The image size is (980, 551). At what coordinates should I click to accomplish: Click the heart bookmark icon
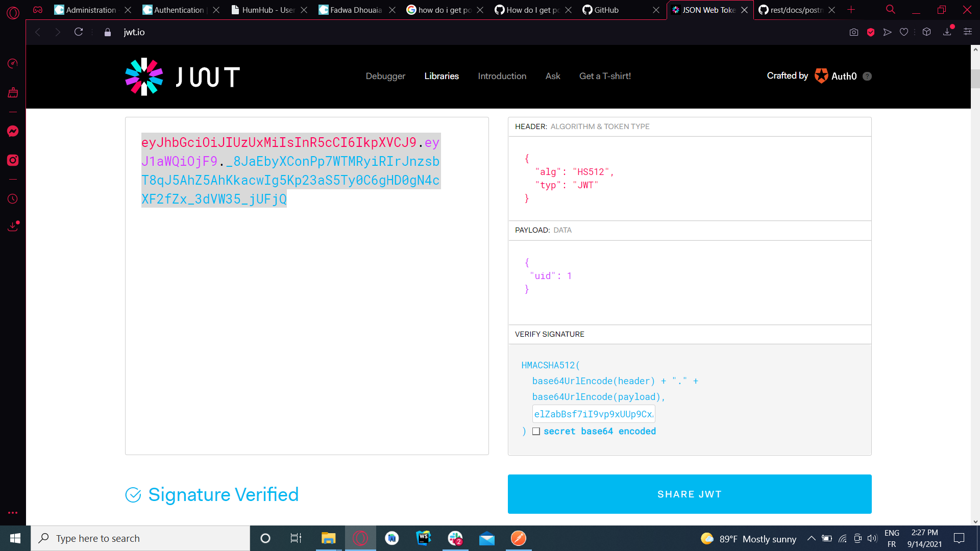point(904,32)
